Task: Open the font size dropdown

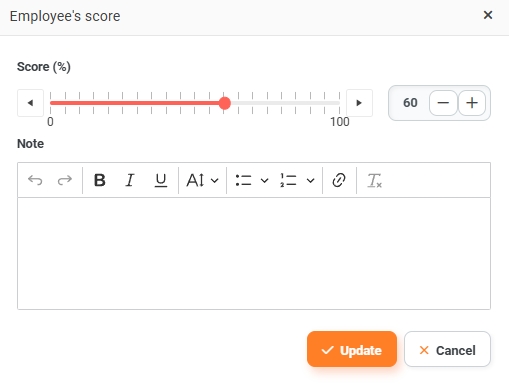Action: coord(202,180)
